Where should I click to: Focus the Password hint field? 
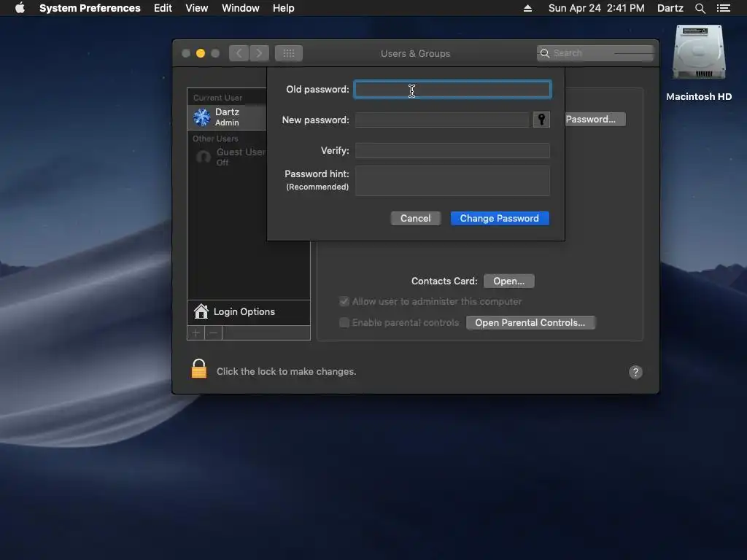coord(452,181)
